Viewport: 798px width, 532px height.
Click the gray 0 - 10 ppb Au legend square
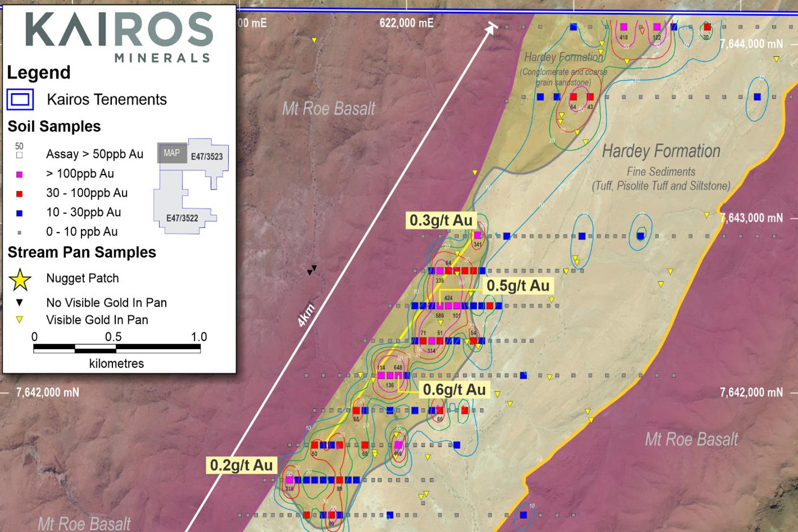[x=19, y=232]
